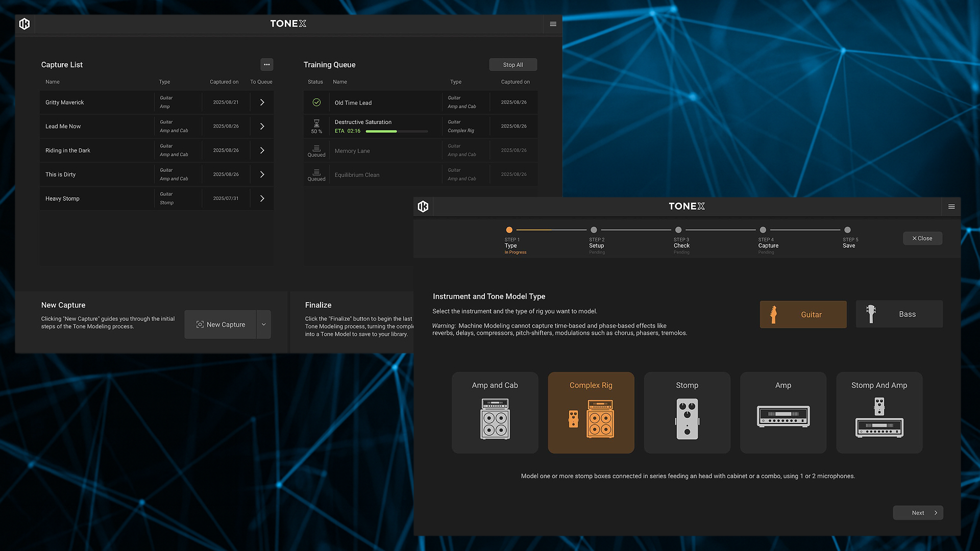Click the cabinet icon in Amp and Cab card
980x551 pixels.
495,419
